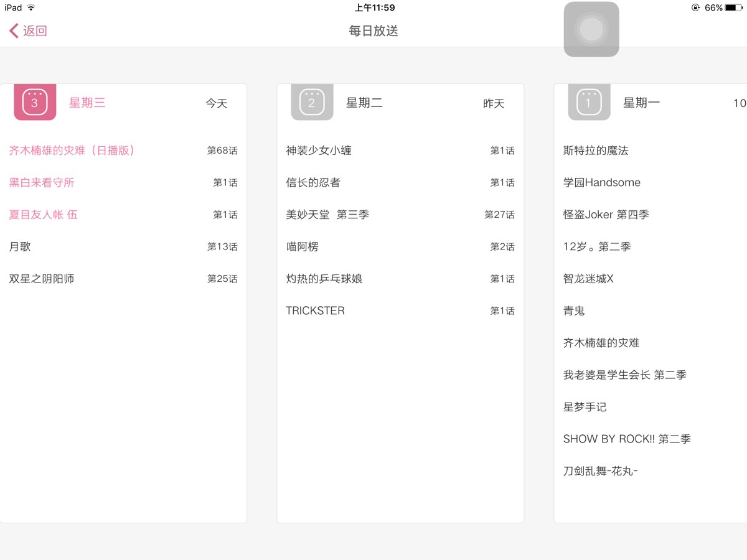Image resolution: width=747 pixels, height=560 pixels.
Task: Tap the back chevron icon
Action: (x=14, y=31)
